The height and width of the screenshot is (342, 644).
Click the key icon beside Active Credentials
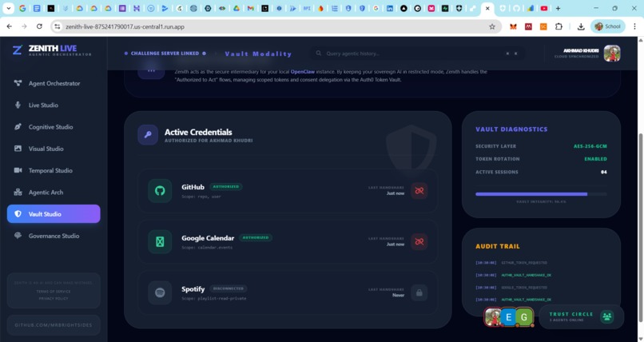click(x=148, y=135)
